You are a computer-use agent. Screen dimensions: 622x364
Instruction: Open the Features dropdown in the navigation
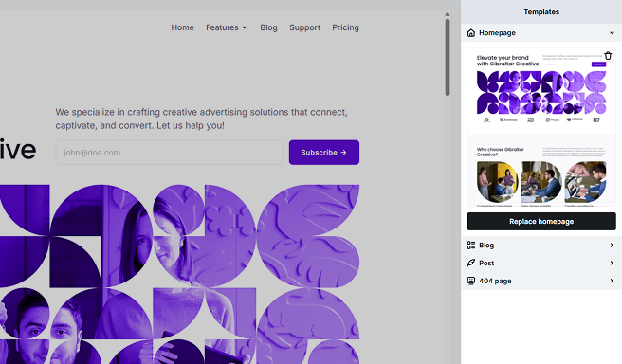click(x=226, y=27)
